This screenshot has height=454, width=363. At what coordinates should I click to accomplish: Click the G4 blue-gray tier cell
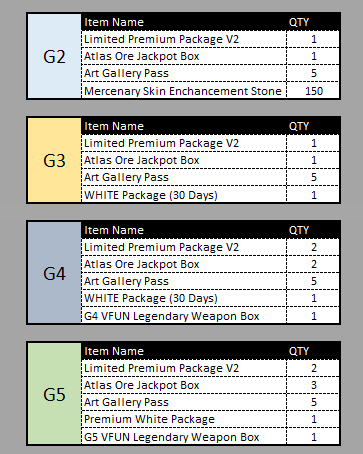coord(54,273)
